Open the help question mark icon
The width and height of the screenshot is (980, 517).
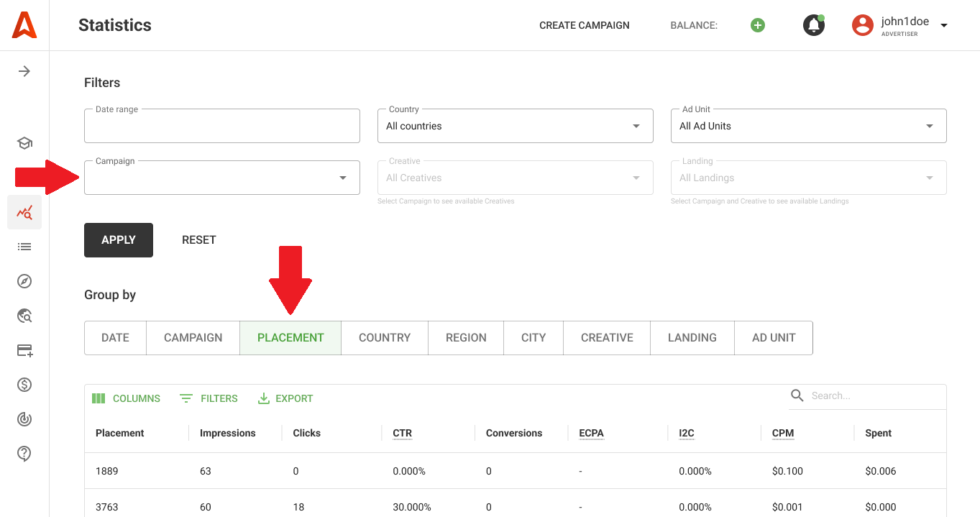point(24,454)
